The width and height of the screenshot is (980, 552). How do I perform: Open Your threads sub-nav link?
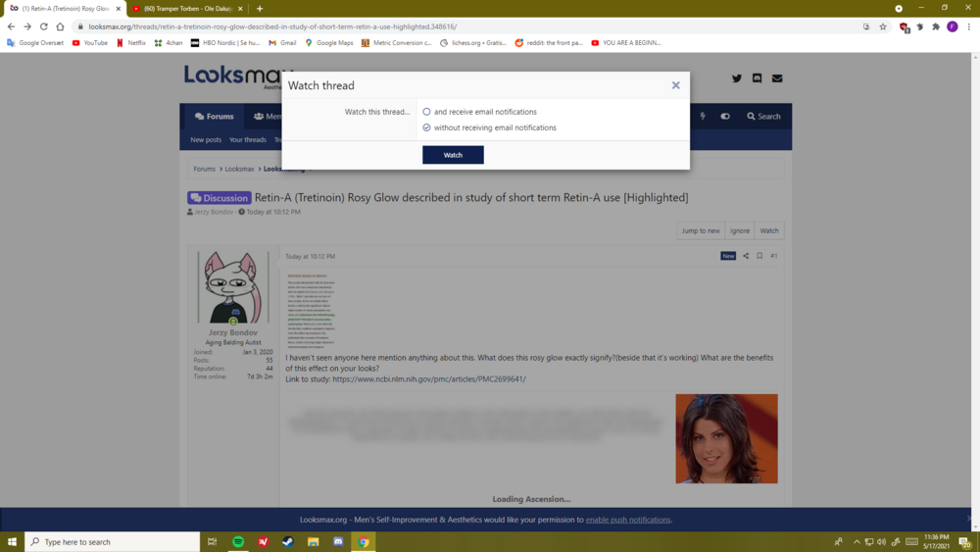[248, 140]
